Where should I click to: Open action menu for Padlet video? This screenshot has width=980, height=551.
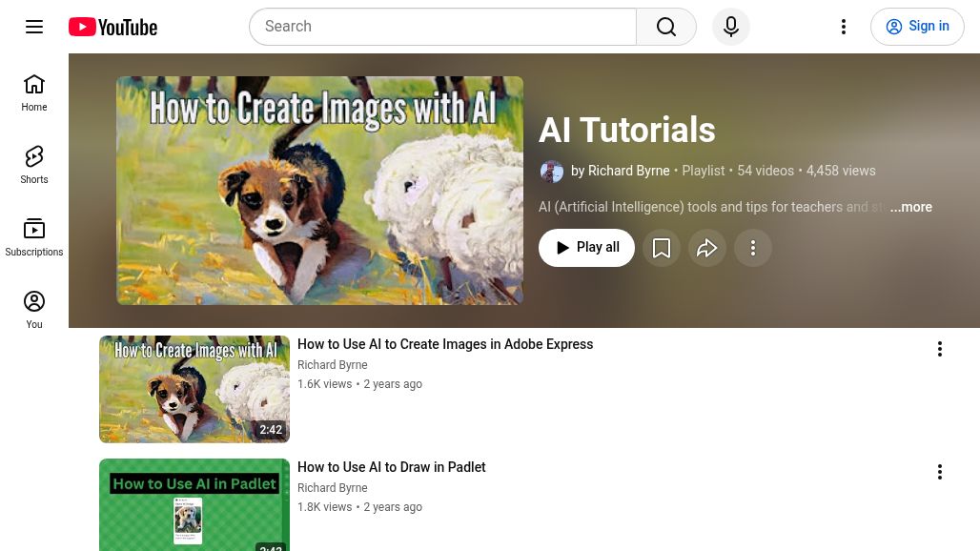pyautogui.click(x=939, y=472)
